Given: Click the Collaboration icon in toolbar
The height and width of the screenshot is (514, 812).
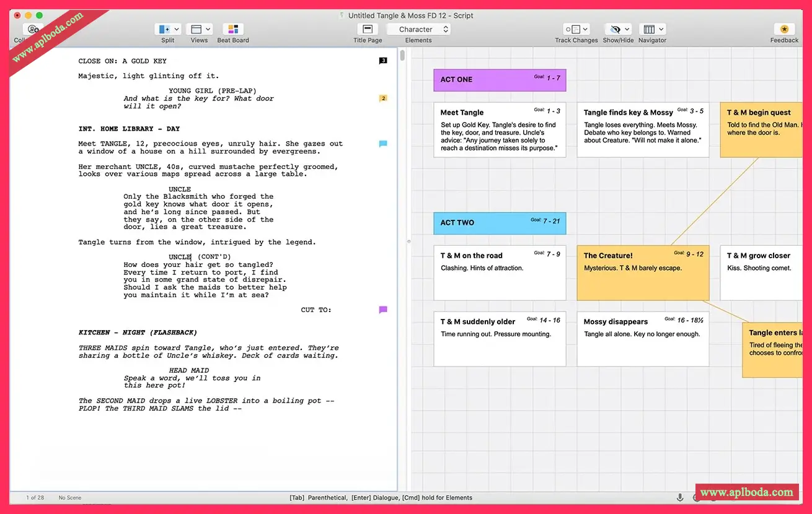Looking at the screenshot, I should point(33,30).
